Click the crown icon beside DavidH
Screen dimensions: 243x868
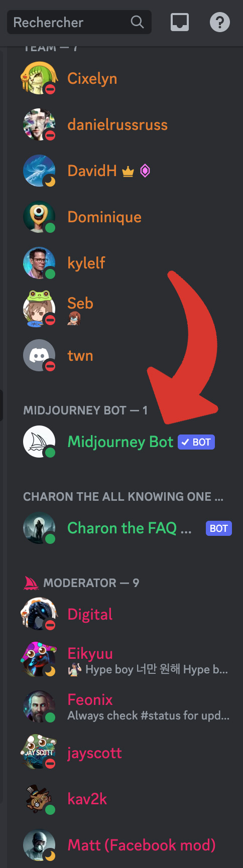(128, 172)
